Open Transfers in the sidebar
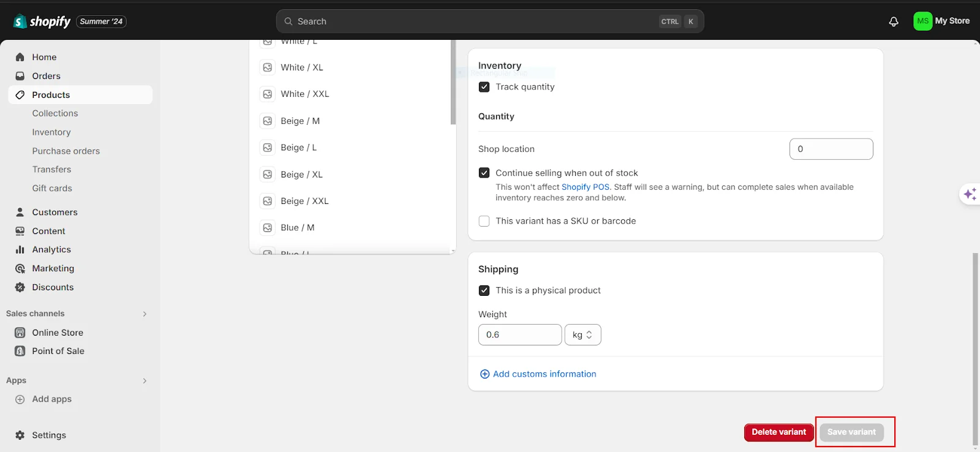This screenshot has width=980, height=452. pyautogui.click(x=51, y=170)
